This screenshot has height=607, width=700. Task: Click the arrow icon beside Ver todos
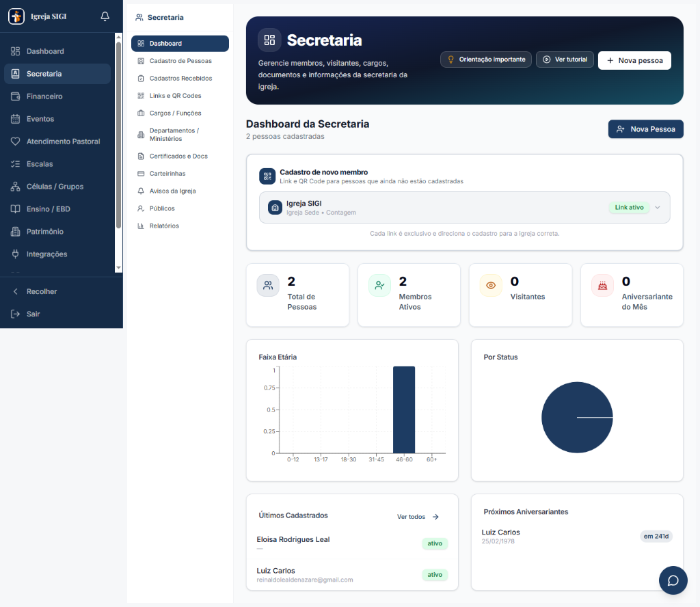[x=435, y=517]
